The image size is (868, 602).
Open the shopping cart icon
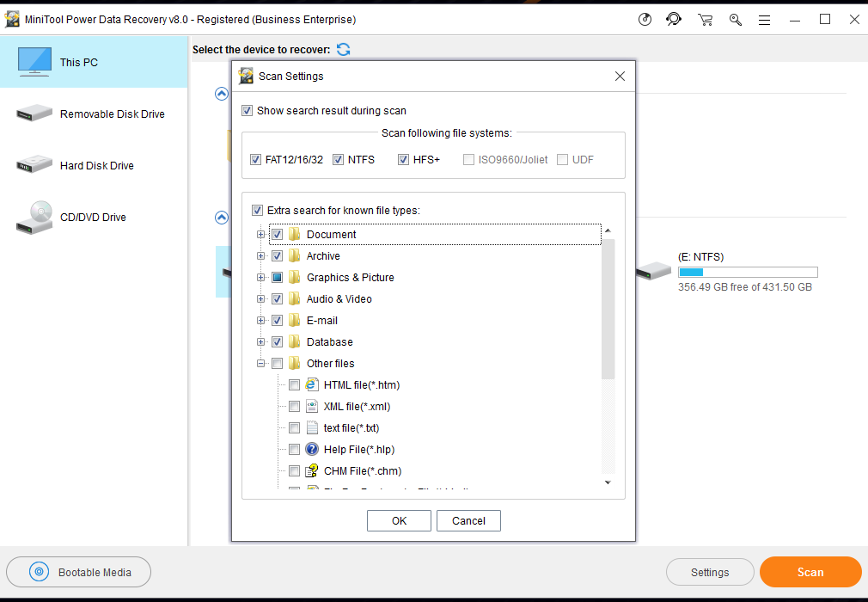click(x=705, y=20)
